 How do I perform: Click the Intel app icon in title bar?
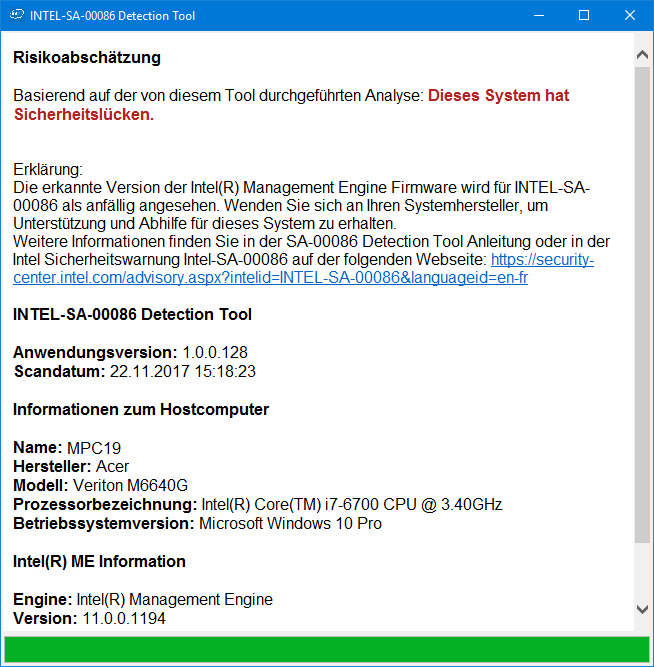tap(17, 15)
